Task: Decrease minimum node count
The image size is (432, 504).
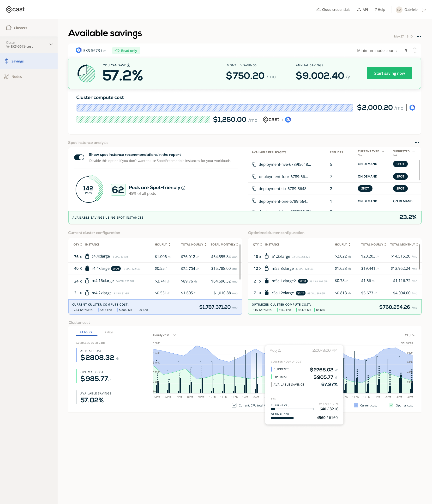Action: click(415, 53)
